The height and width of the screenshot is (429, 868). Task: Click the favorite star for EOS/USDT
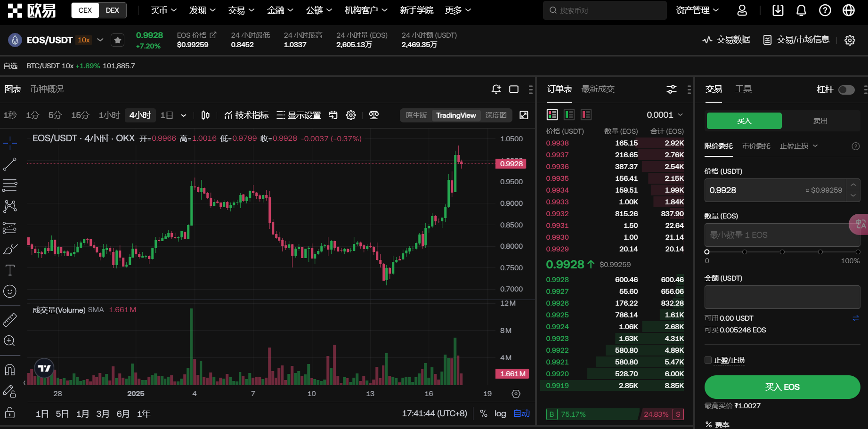click(x=118, y=40)
